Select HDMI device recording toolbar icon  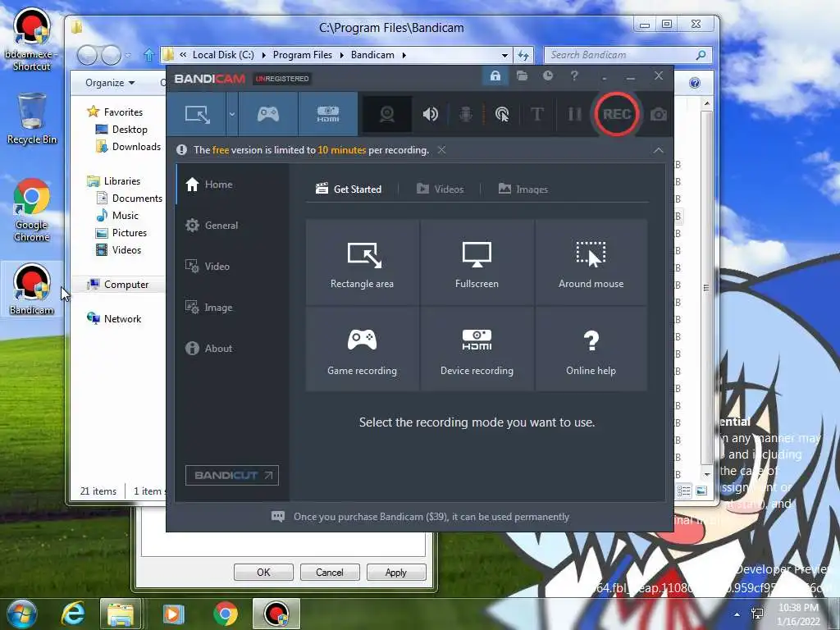328,114
